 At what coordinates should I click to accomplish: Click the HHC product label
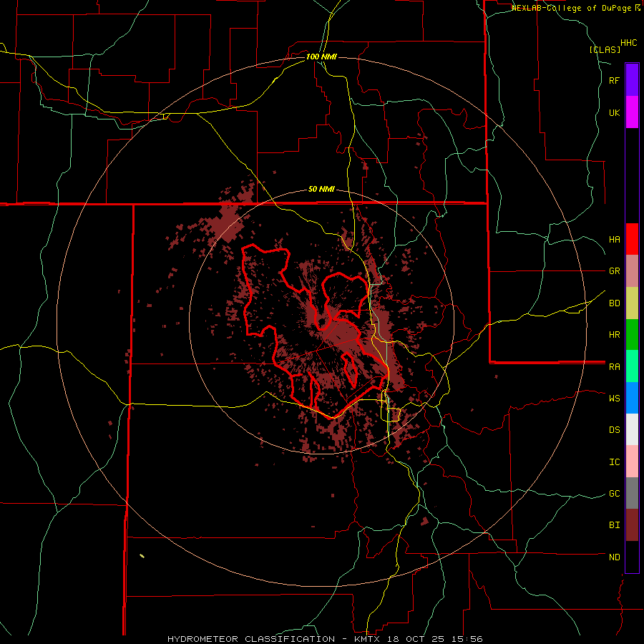(x=629, y=42)
